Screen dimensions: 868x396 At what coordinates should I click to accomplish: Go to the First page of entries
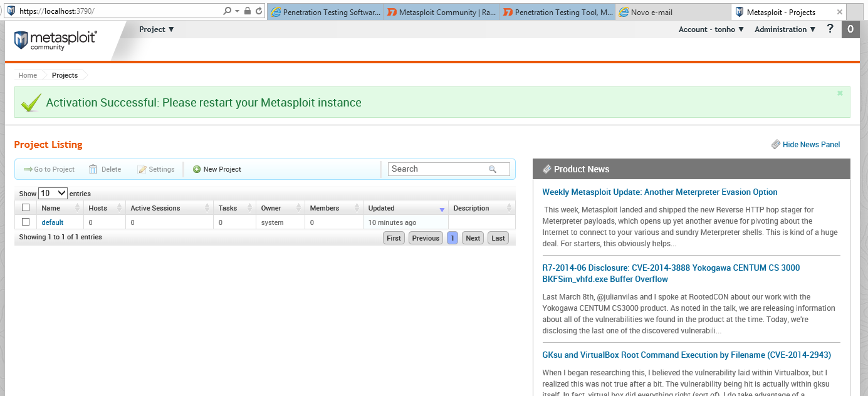[394, 238]
